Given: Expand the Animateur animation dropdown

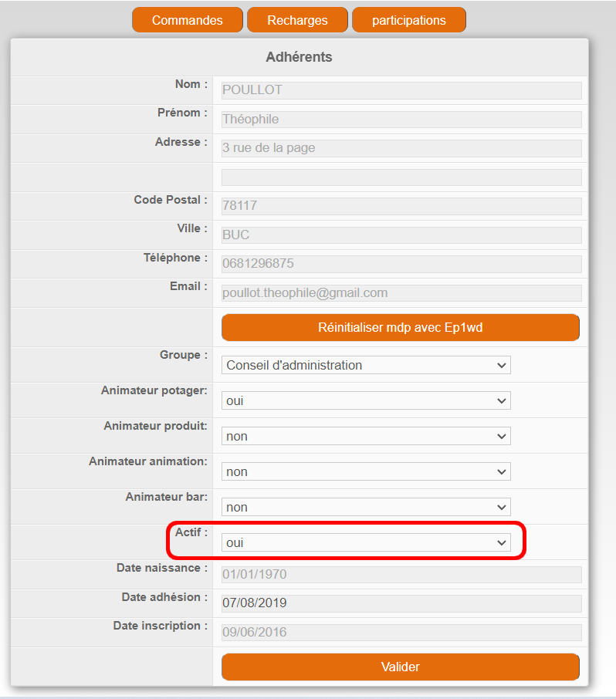Looking at the screenshot, I should (x=366, y=471).
